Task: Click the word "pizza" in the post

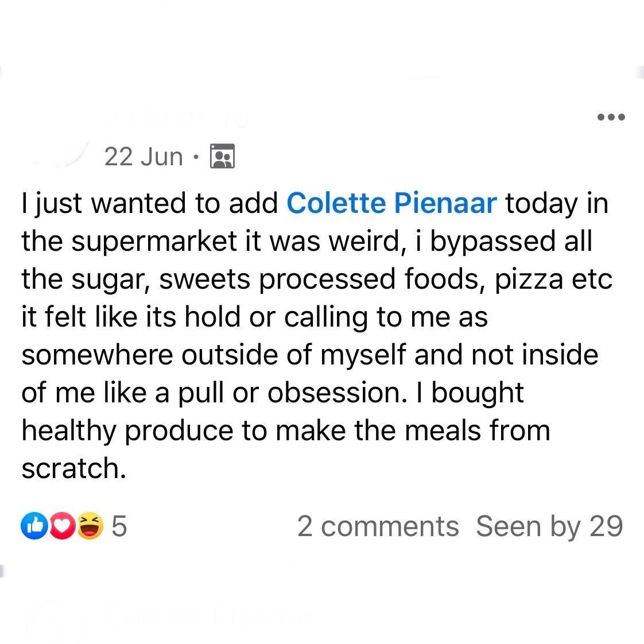Action: pos(529,280)
